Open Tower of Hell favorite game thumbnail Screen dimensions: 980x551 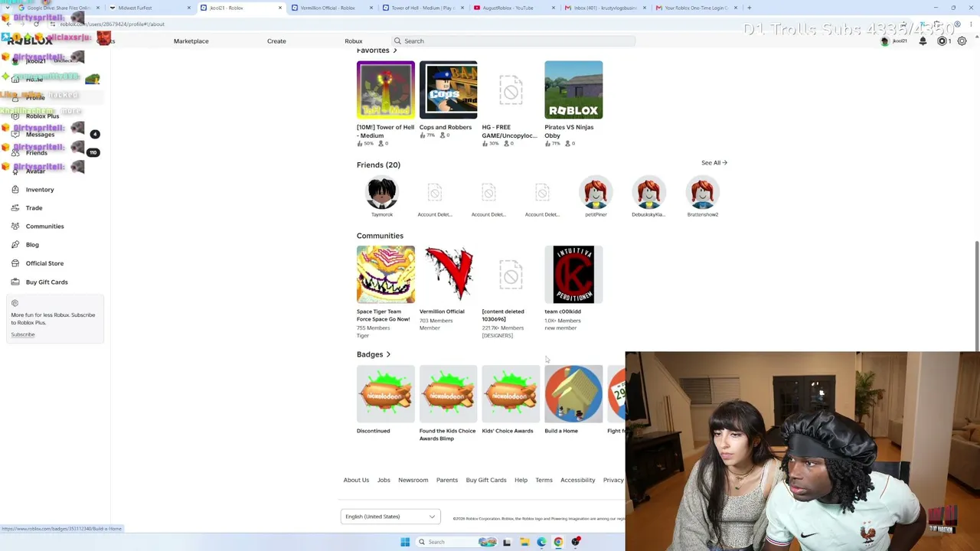tap(386, 90)
